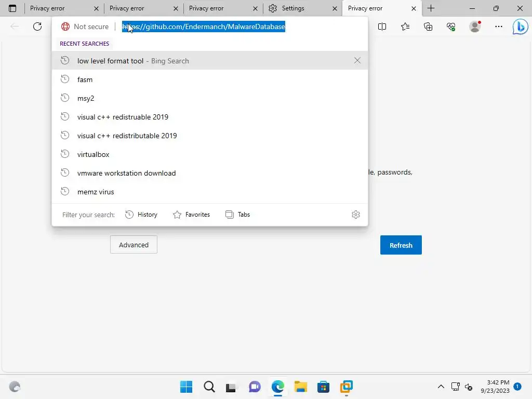Select 'vmware workstation download' suggestion
The image size is (532, 399).
(x=210, y=172)
